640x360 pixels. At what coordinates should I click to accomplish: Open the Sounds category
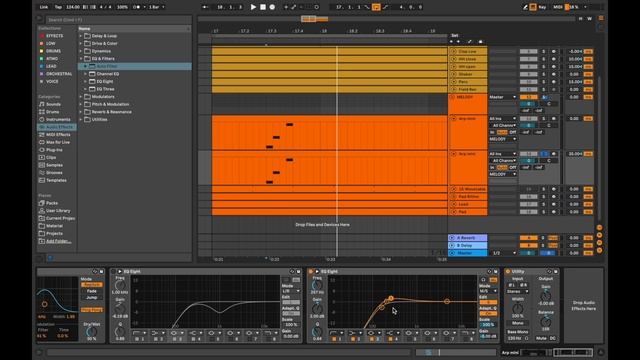point(53,104)
